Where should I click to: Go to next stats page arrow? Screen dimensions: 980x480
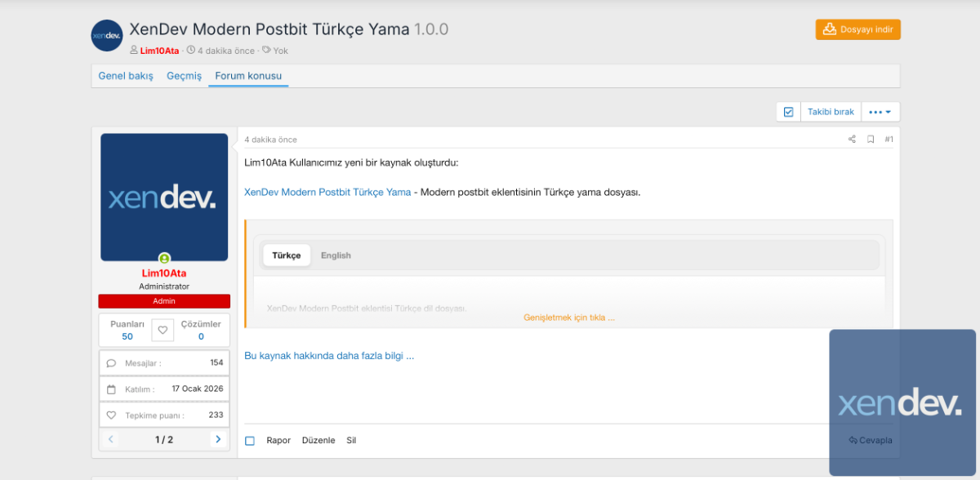point(217,439)
